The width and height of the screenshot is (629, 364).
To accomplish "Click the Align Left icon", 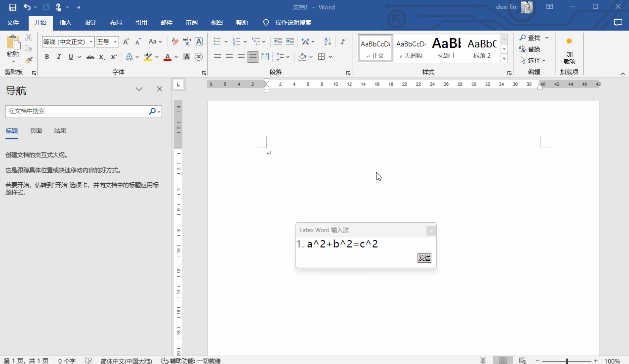I will tap(217, 57).
